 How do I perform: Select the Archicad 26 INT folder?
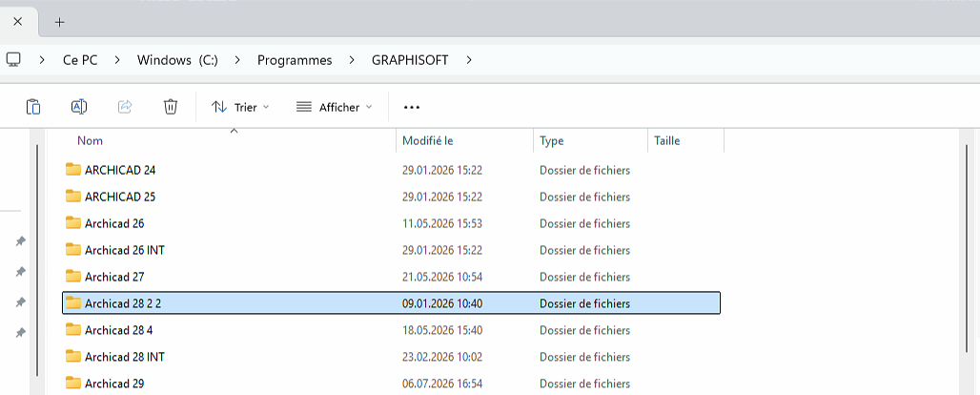tap(391, 250)
